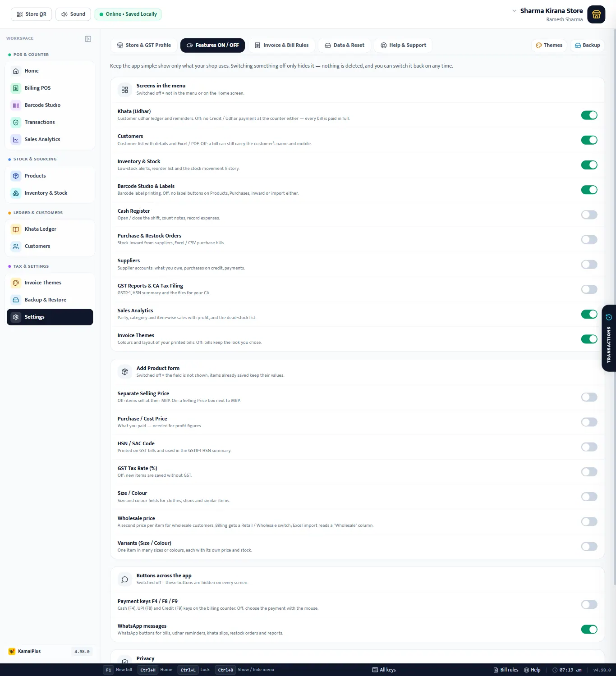Select Settings in the sidebar
The width and height of the screenshot is (616, 676).
point(50,317)
